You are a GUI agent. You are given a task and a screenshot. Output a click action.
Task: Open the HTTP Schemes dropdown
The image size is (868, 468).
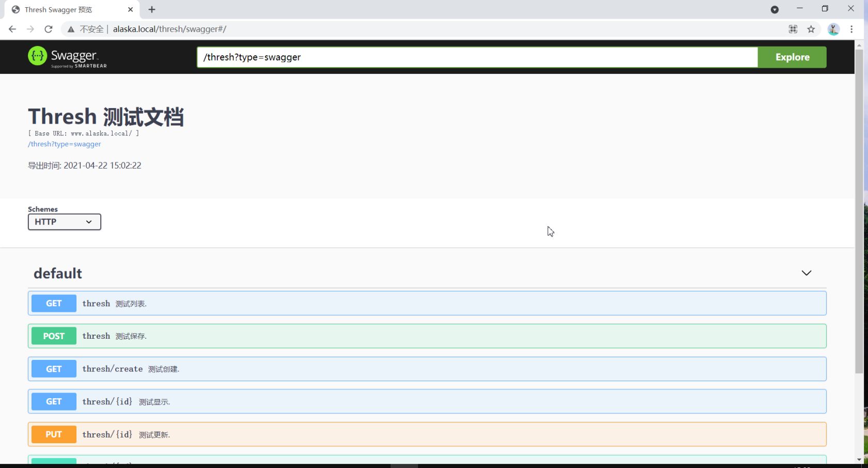tap(65, 222)
